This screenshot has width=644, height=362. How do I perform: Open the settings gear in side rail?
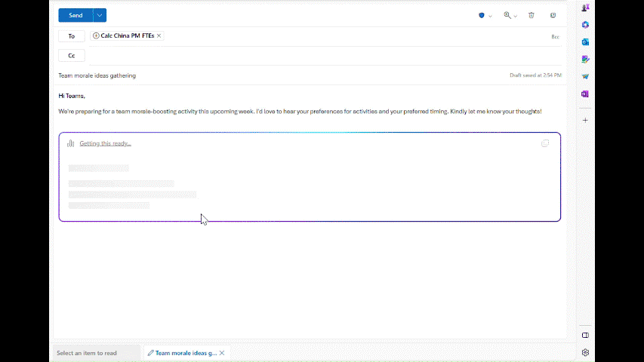coord(585,352)
